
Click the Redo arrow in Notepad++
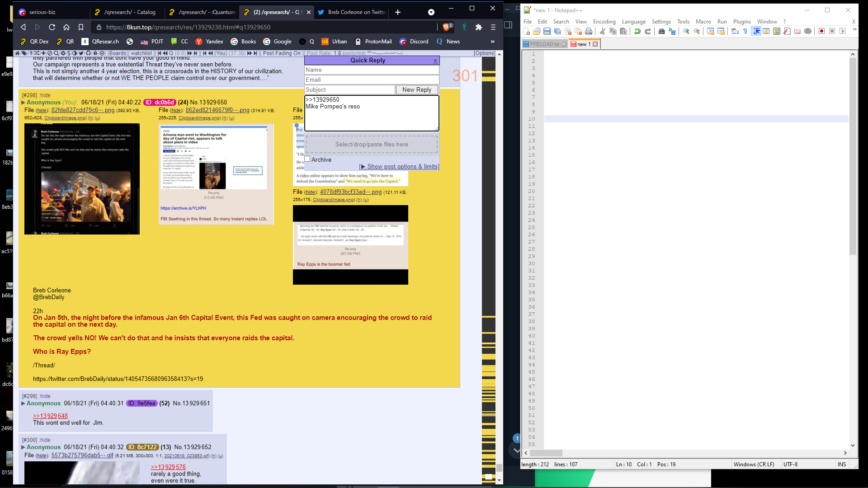648,31
